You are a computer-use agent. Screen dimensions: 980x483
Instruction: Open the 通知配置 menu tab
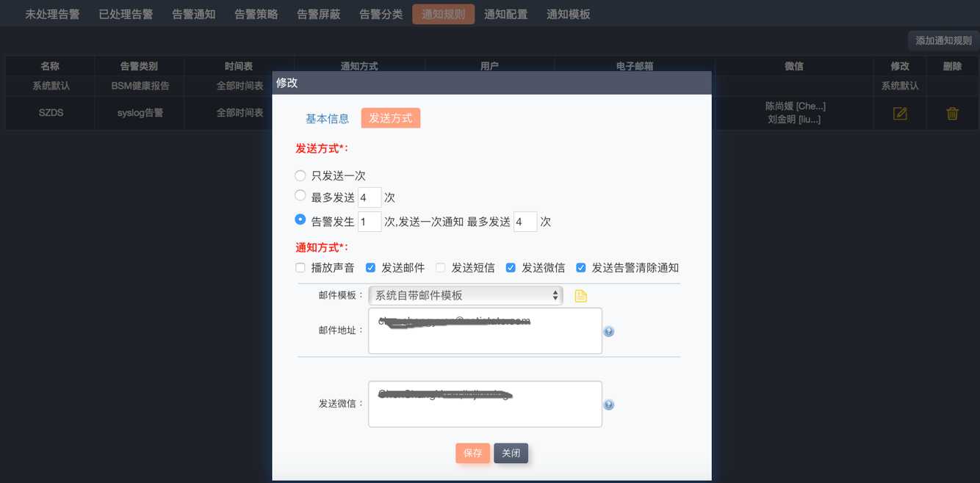[505, 15]
